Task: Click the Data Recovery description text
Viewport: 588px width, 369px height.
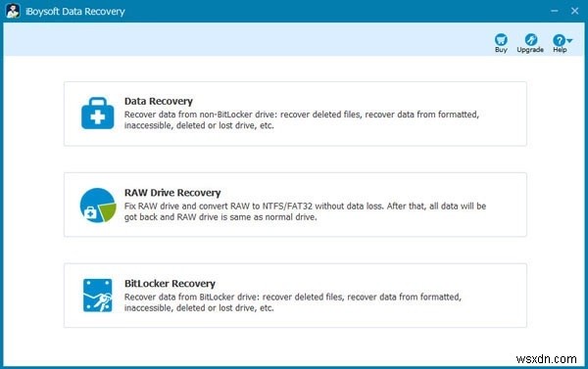Action: coord(302,119)
